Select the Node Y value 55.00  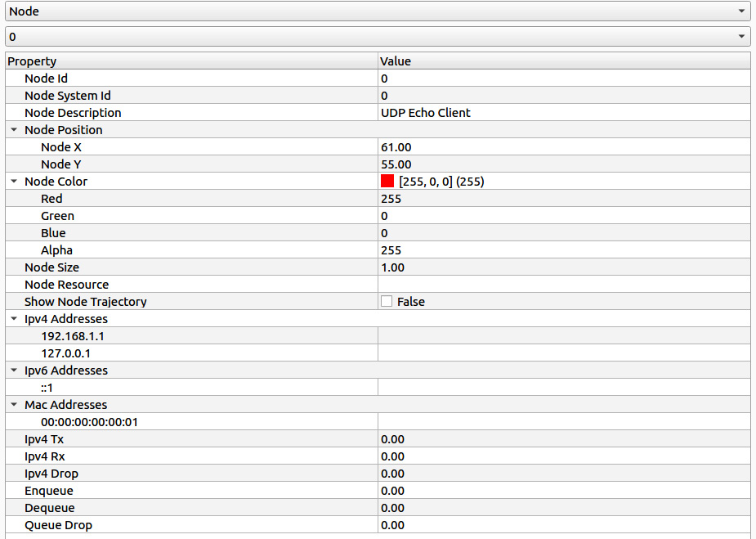pyautogui.click(x=396, y=164)
